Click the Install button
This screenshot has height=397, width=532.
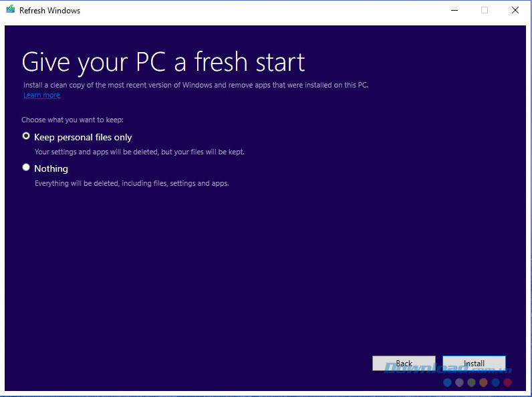pos(474,364)
